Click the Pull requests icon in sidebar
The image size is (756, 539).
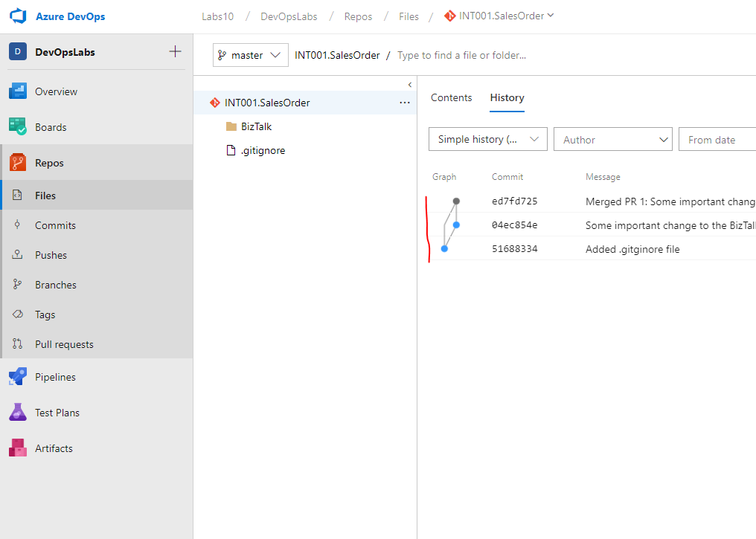(x=17, y=344)
